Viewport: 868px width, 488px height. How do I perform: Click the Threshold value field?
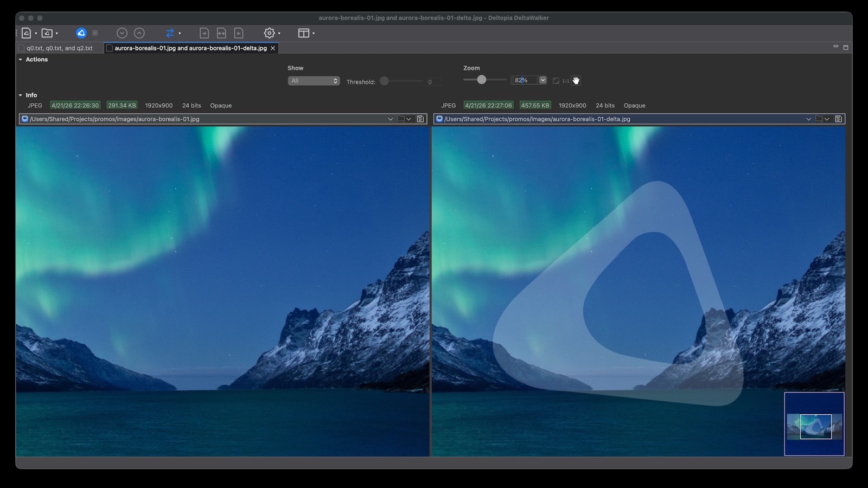point(433,82)
